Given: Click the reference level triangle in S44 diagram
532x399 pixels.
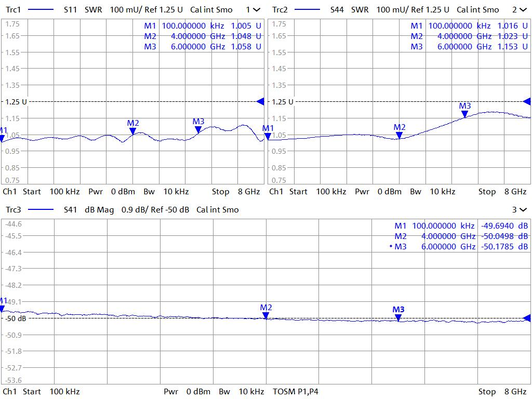Looking at the screenshot, I should (527, 102).
